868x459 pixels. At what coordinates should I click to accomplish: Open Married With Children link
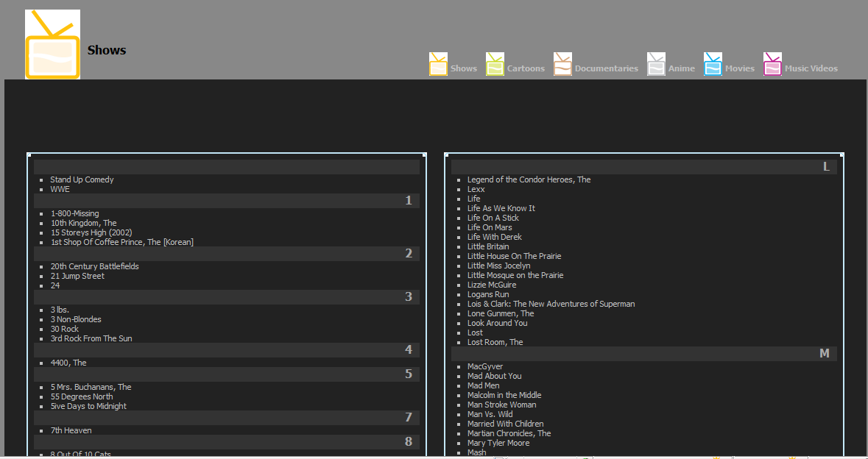click(x=505, y=424)
